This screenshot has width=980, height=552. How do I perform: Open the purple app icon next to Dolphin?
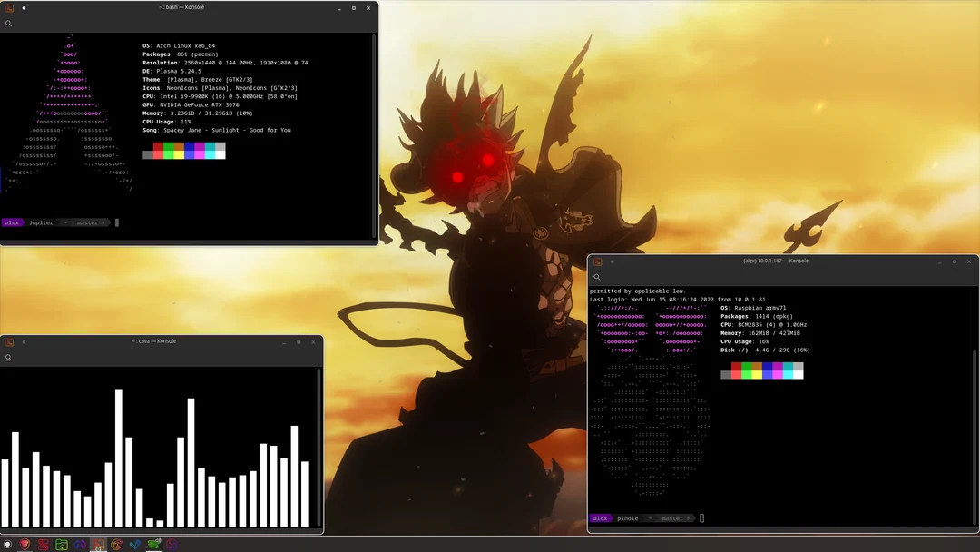(x=80, y=545)
